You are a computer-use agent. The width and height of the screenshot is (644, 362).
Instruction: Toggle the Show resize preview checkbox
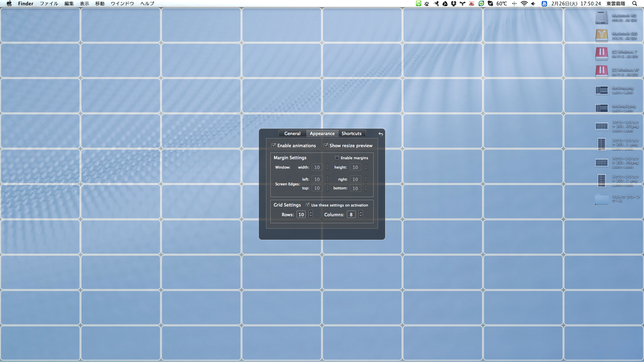point(326,145)
